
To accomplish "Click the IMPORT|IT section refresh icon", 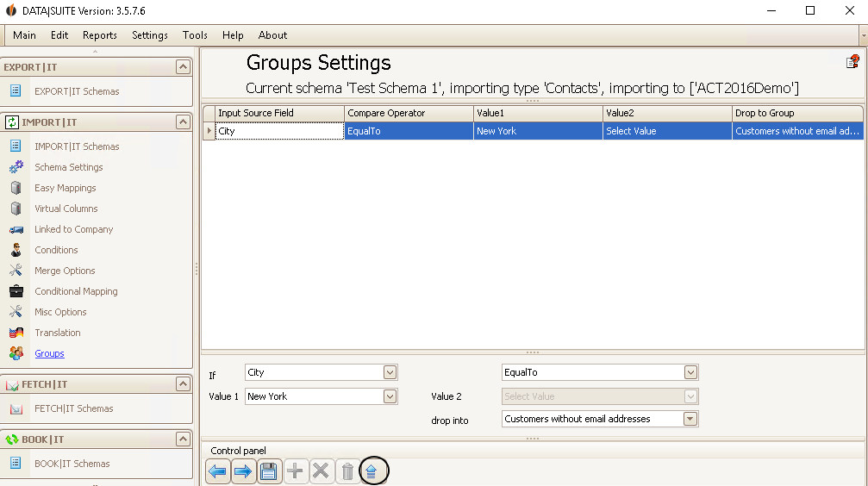I will pos(11,121).
